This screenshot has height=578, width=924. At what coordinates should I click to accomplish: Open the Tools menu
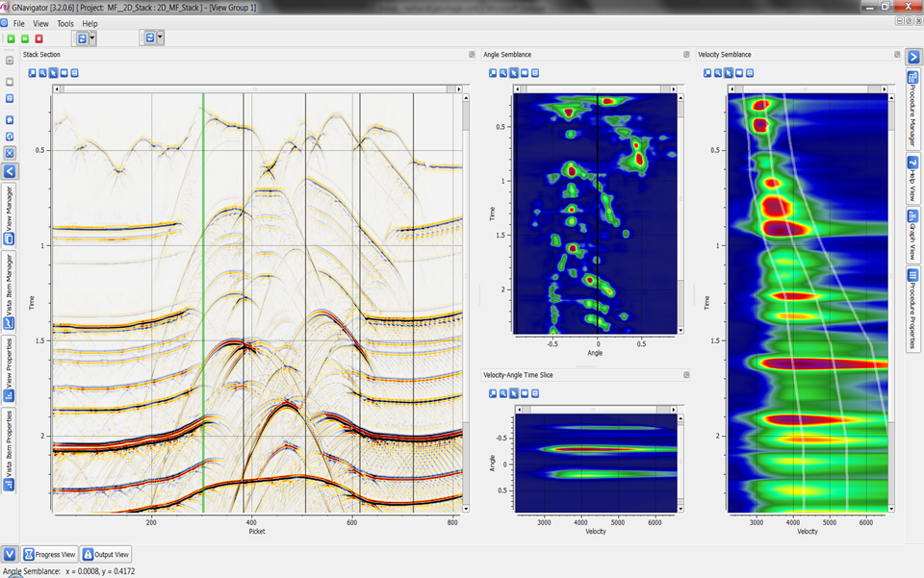(64, 23)
